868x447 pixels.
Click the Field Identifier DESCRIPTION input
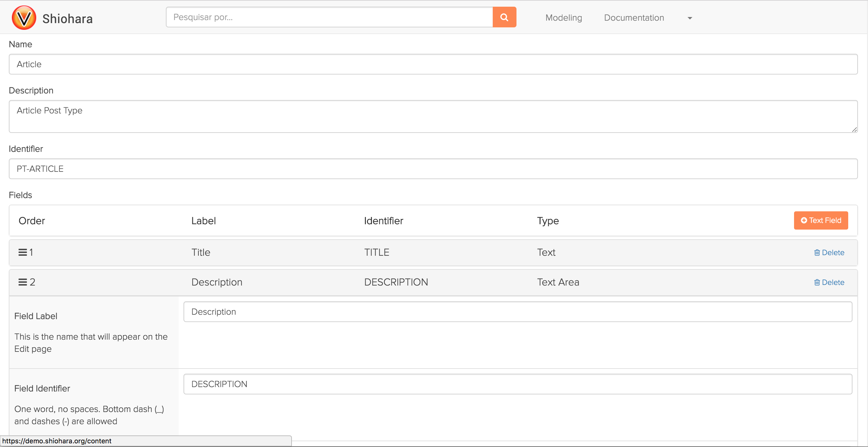pyautogui.click(x=517, y=384)
